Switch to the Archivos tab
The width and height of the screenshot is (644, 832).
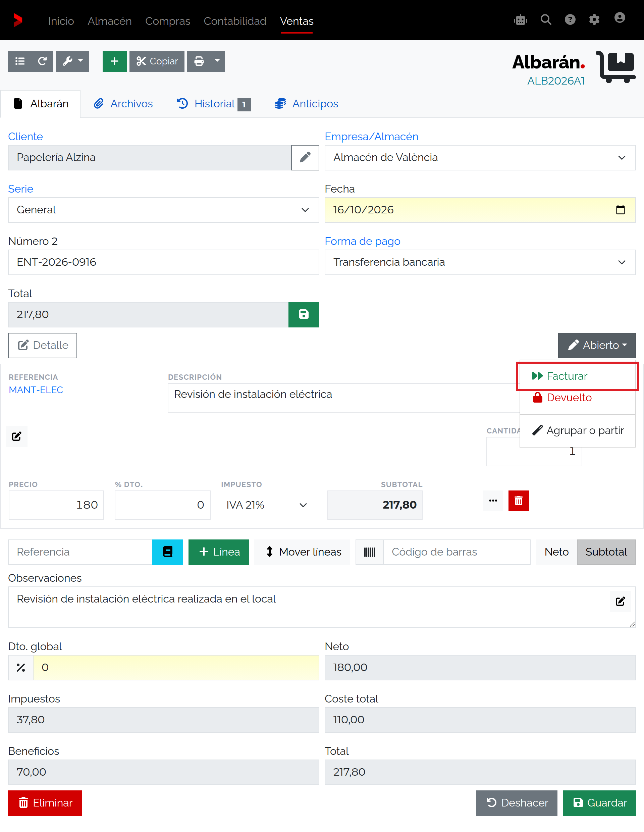[x=123, y=104]
